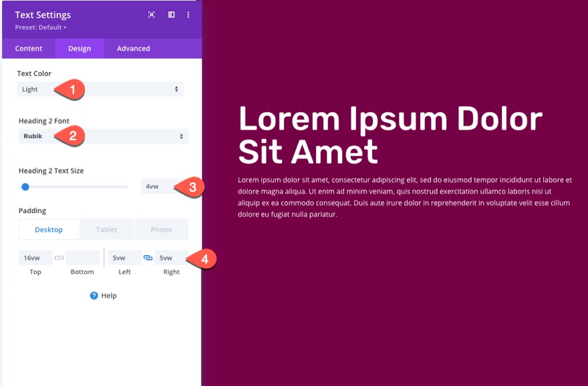Click the Right padding field with 5vw
Image resolution: width=588 pixels, height=386 pixels.
click(x=171, y=258)
